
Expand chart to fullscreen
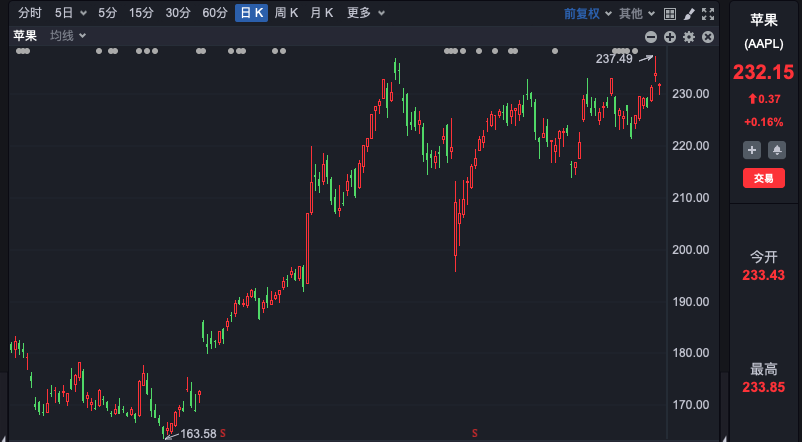(x=709, y=13)
